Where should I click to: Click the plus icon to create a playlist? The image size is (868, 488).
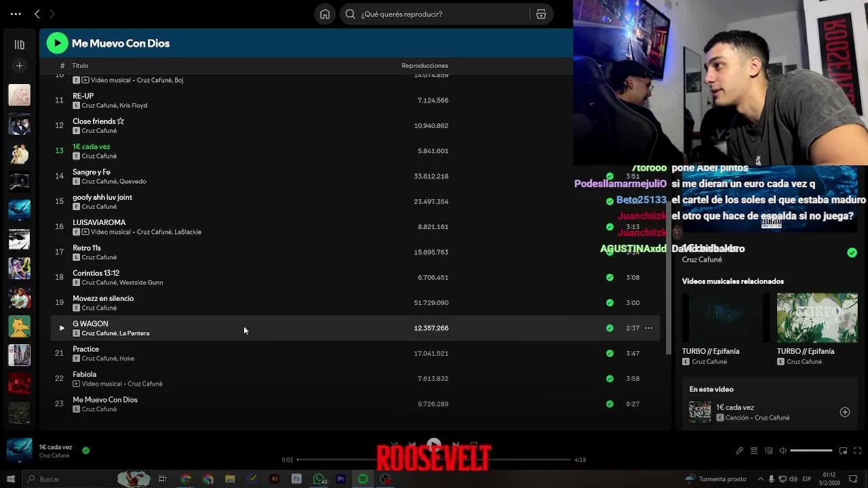click(x=19, y=65)
